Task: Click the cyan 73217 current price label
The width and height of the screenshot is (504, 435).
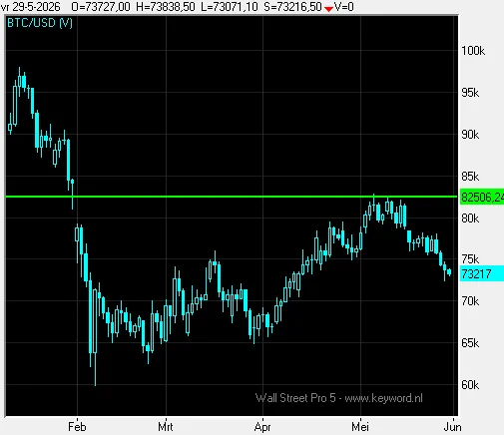Action: 482,273
